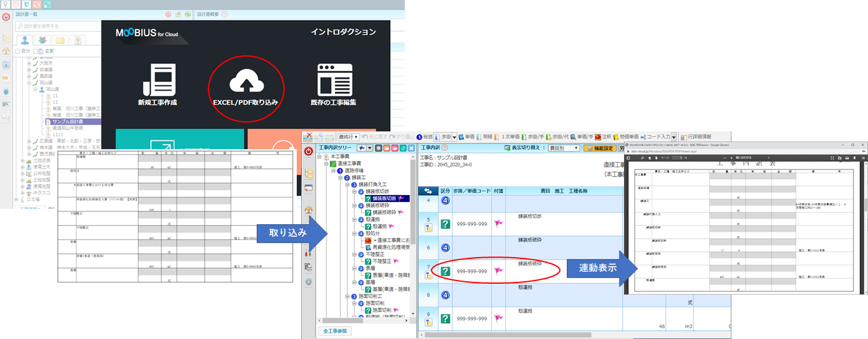Screen dimensions: 868x339
Task: Click the 舗装版破砕 cell in row 7
Action: (530, 263)
